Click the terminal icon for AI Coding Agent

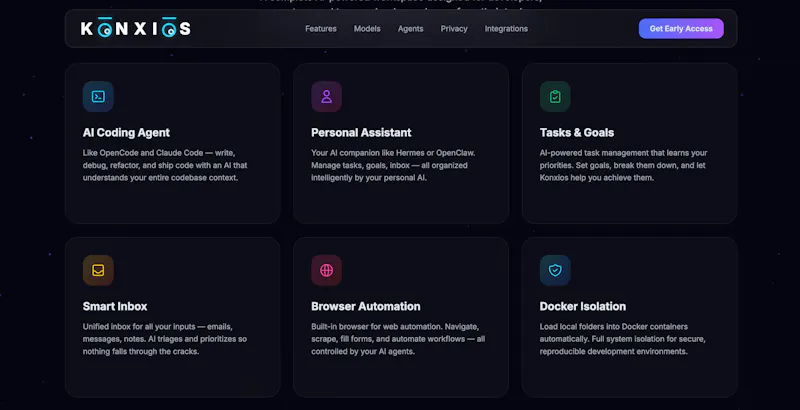(x=98, y=96)
